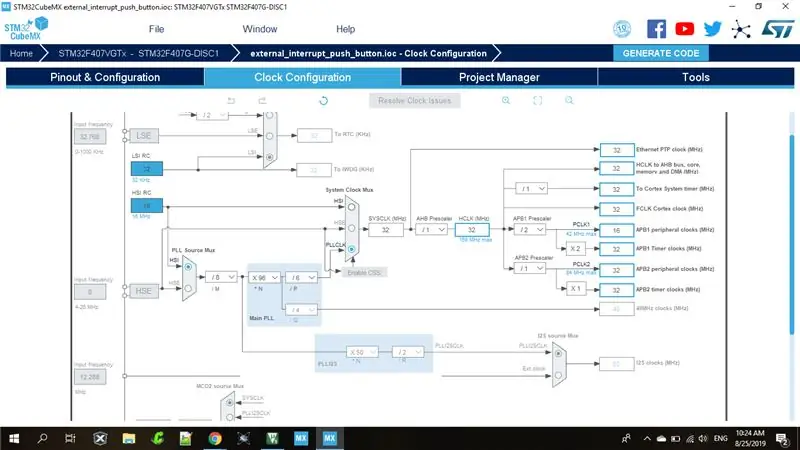800x450 pixels.
Task: Switch to the Project Manager tab
Action: pyautogui.click(x=499, y=78)
